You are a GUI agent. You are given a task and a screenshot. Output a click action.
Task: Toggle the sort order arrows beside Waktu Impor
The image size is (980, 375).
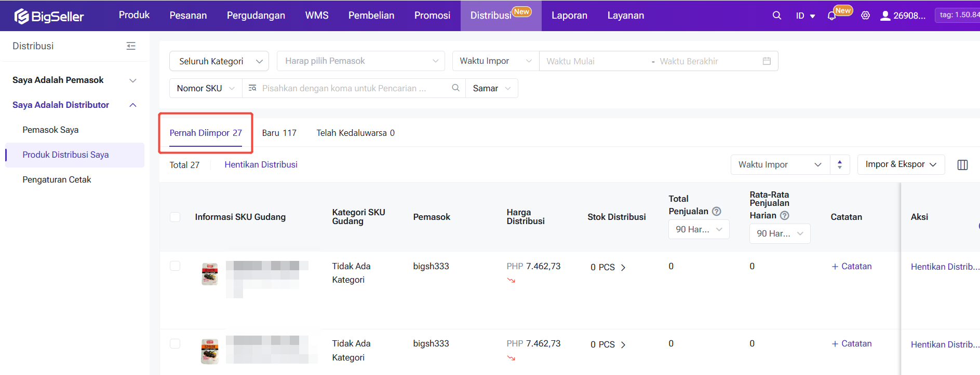(x=840, y=165)
